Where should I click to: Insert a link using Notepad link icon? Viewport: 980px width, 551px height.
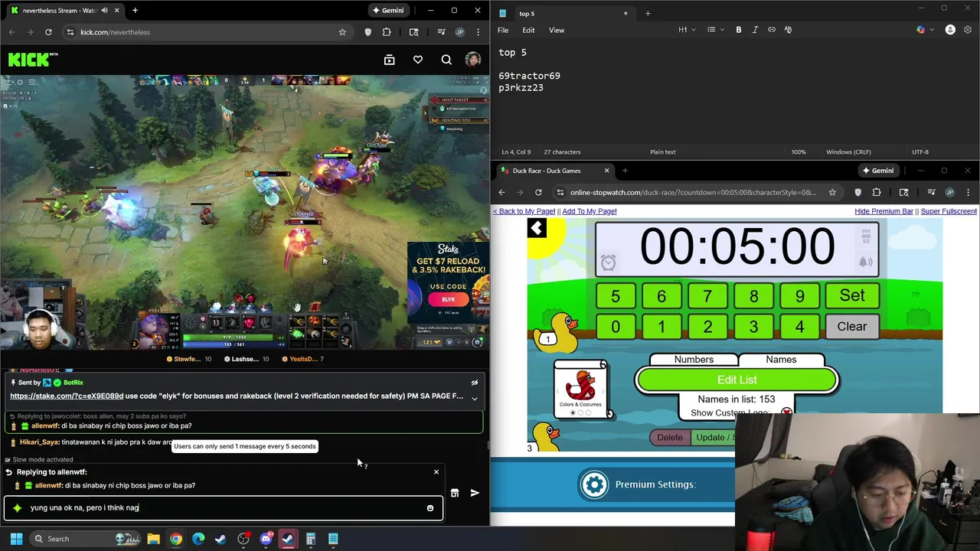(772, 30)
